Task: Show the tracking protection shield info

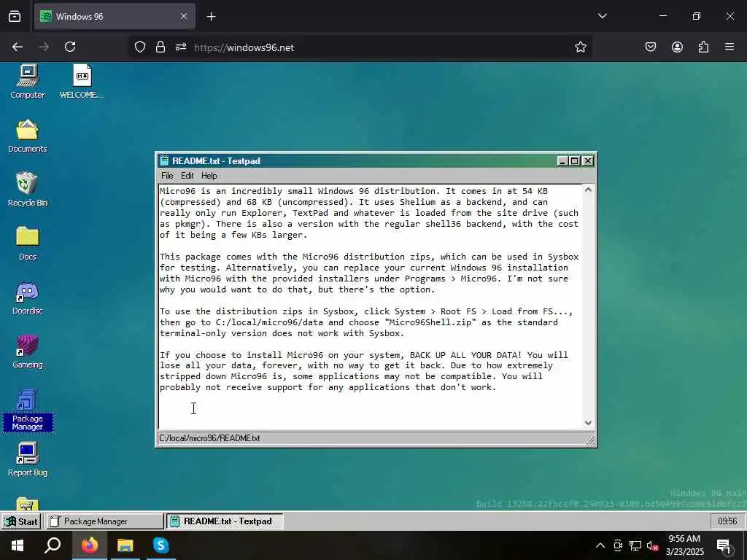Action: [139, 47]
